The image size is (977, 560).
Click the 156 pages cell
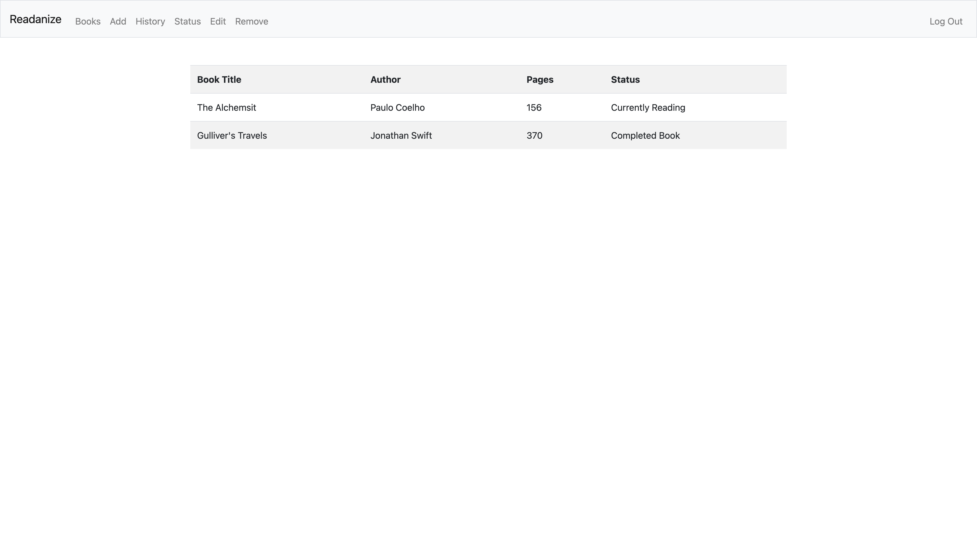click(534, 108)
